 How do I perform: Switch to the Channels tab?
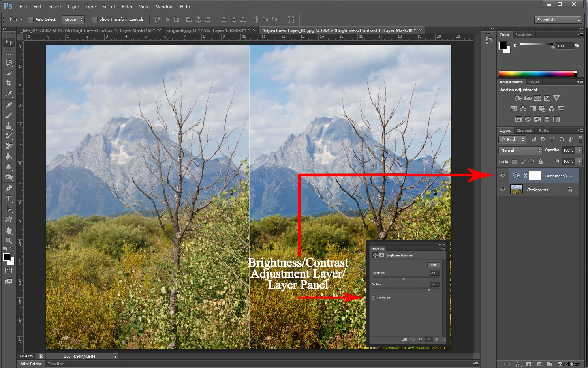click(x=524, y=130)
